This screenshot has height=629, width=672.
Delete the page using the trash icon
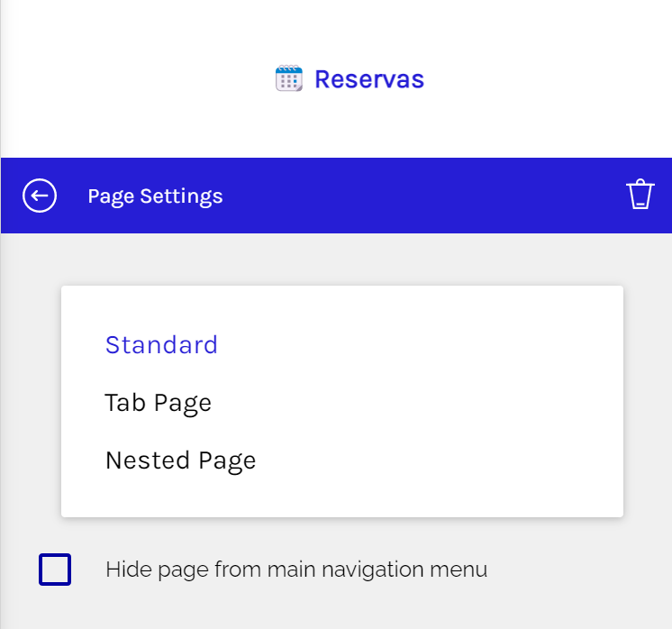[640, 195]
